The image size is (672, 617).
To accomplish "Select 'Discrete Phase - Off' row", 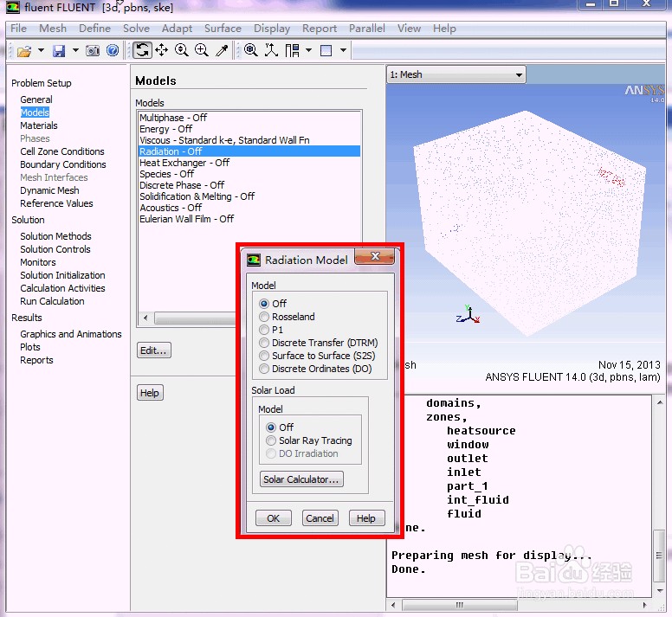I will point(249,185).
